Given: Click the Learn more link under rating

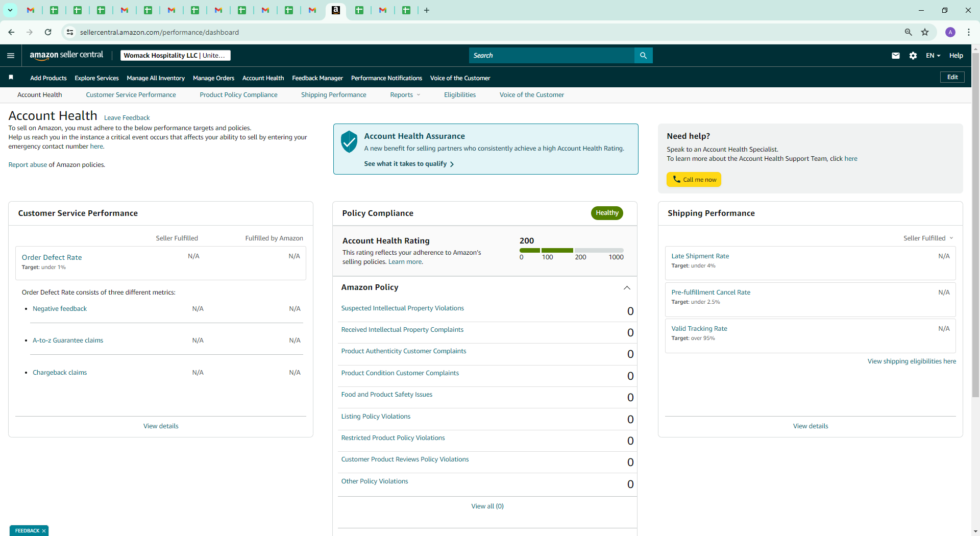Looking at the screenshot, I should coord(405,262).
